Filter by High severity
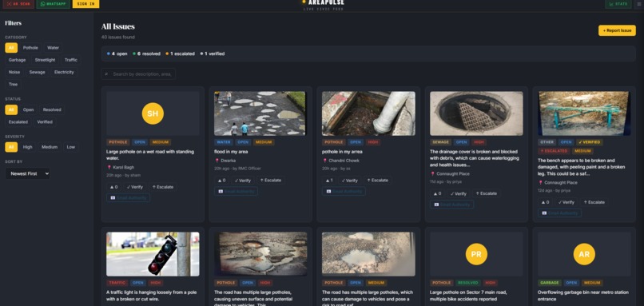Screen dimensions: 644x306 pyautogui.click(x=27, y=147)
